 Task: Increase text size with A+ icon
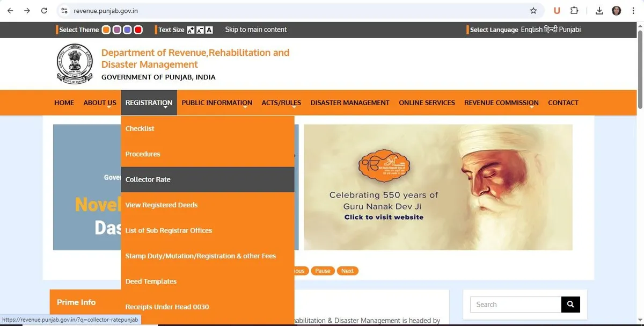191,30
